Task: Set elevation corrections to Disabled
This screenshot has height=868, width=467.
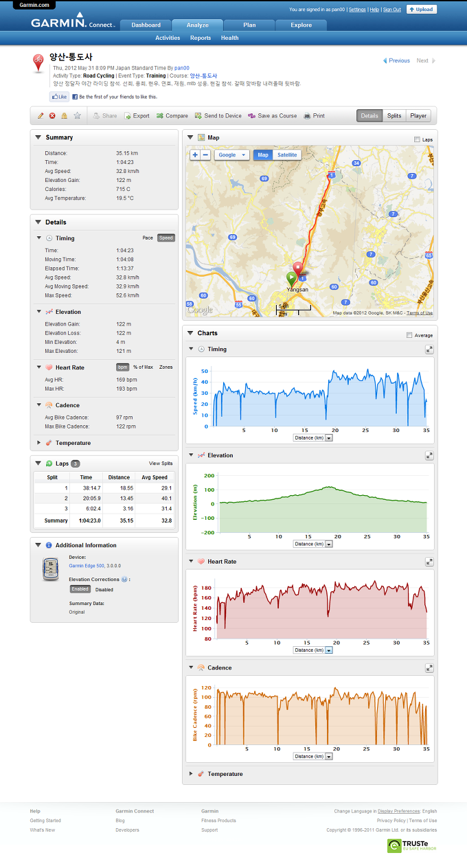Action: (104, 589)
